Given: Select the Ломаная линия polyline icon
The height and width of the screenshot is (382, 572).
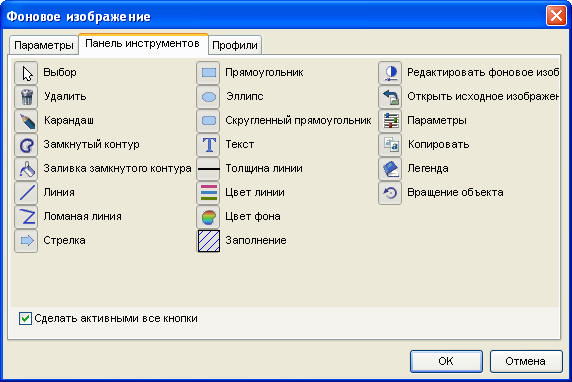Looking at the screenshot, I should [26, 217].
